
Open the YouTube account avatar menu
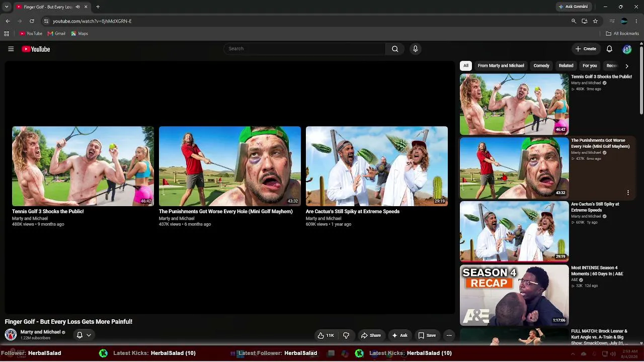(x=627, y=49)
